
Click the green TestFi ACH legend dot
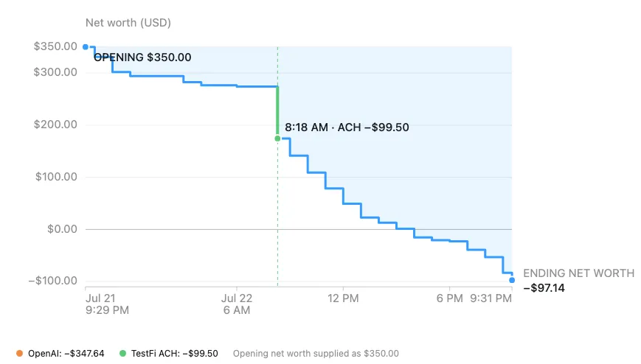tap(122, 354)
